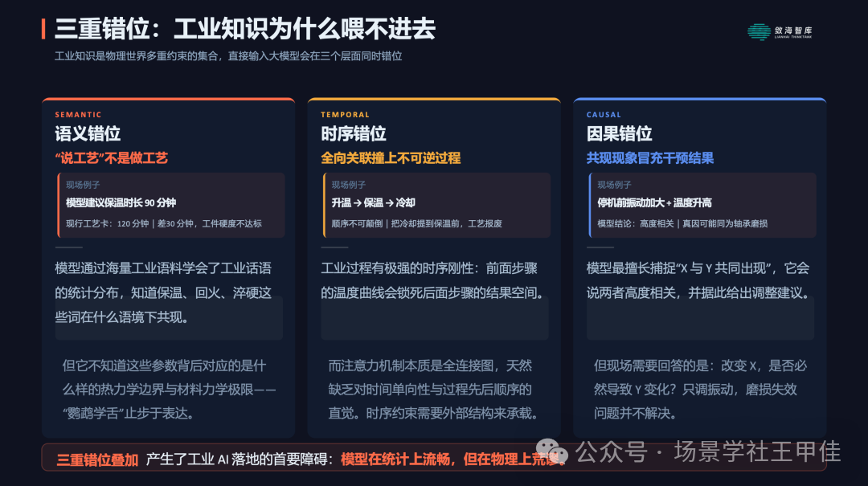The height and width of the screenshot is (486, 868).
Task: Click the paragraph beginning "而注意力机制本质是全连接图"
Action: click(x=433, y=389)
